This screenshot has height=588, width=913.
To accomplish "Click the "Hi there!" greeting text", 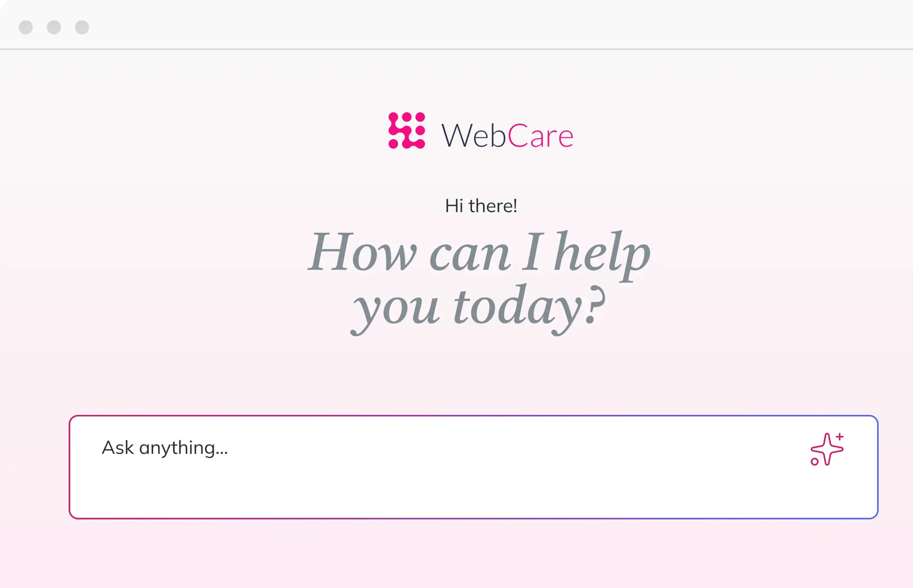I will click(x=481, y=206).
